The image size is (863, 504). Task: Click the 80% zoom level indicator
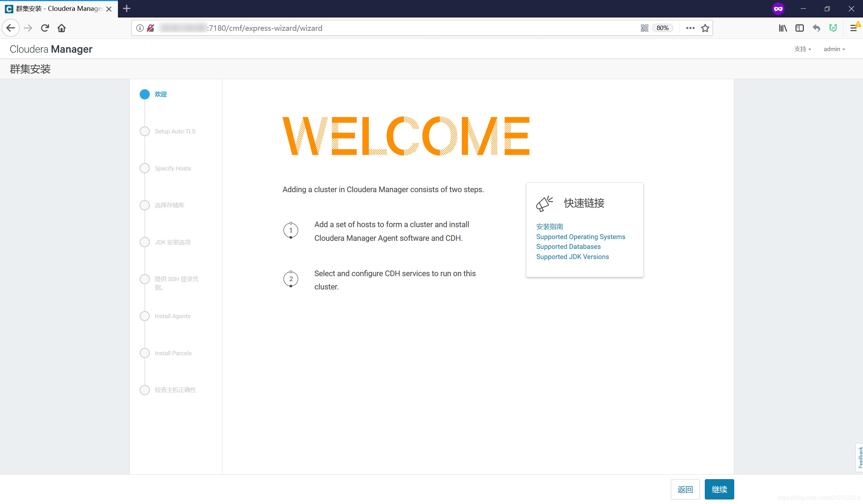point(662,28)
